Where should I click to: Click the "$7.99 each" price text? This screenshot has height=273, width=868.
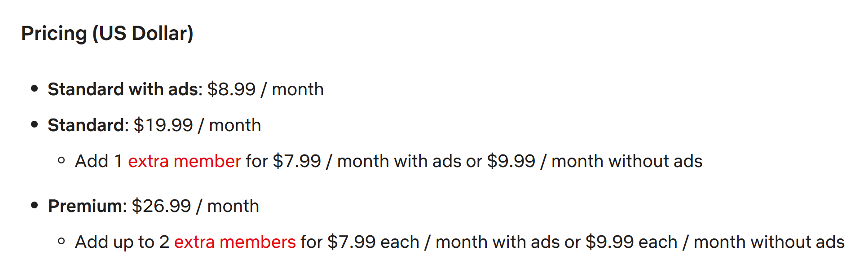click(x=373, y=242)
